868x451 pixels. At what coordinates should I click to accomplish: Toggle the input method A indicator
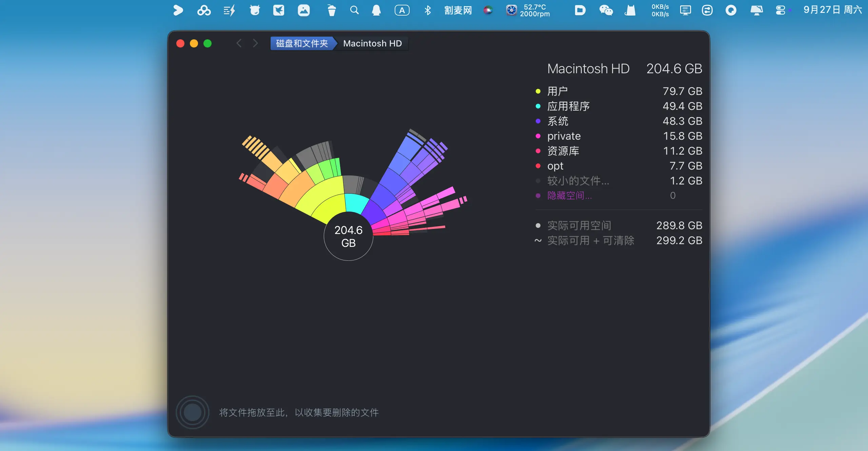[402, 10]
